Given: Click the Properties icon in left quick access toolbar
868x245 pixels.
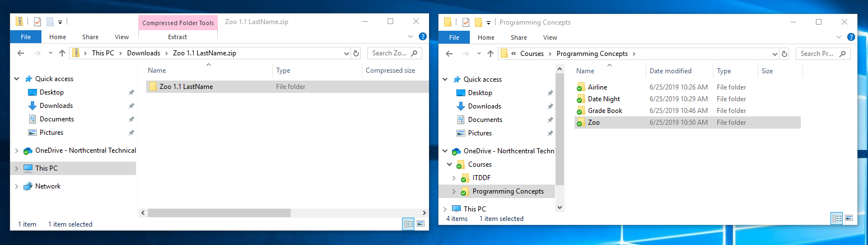Looking at the screenshot, I should 38,22.
